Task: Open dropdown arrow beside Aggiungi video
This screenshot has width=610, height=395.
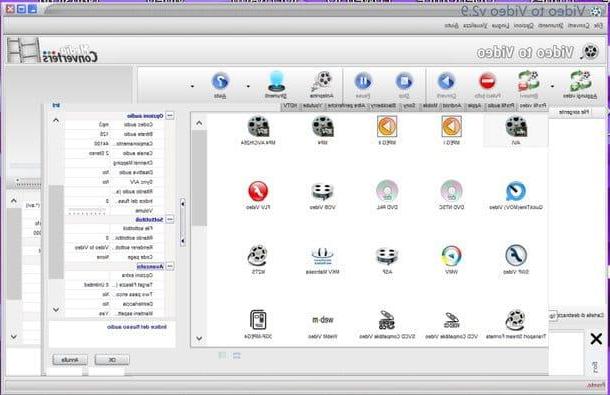Action: click(x=552, y=86)
